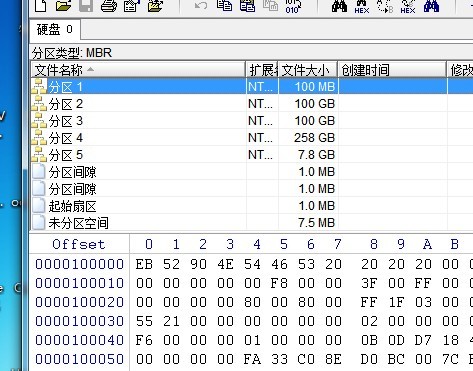
Task: Click the partition icon beside 分区 1
Action: [39, 87]
